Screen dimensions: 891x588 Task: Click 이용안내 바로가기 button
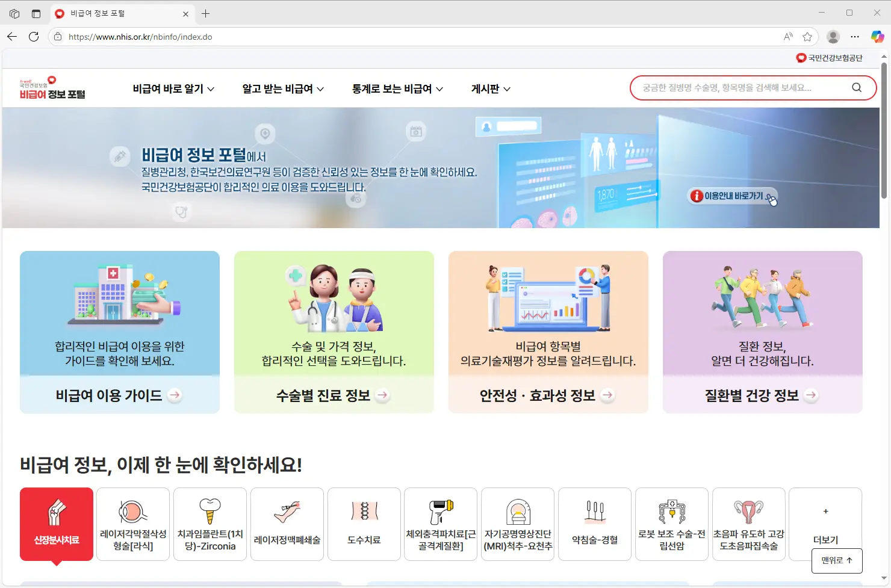coord(733,196)
